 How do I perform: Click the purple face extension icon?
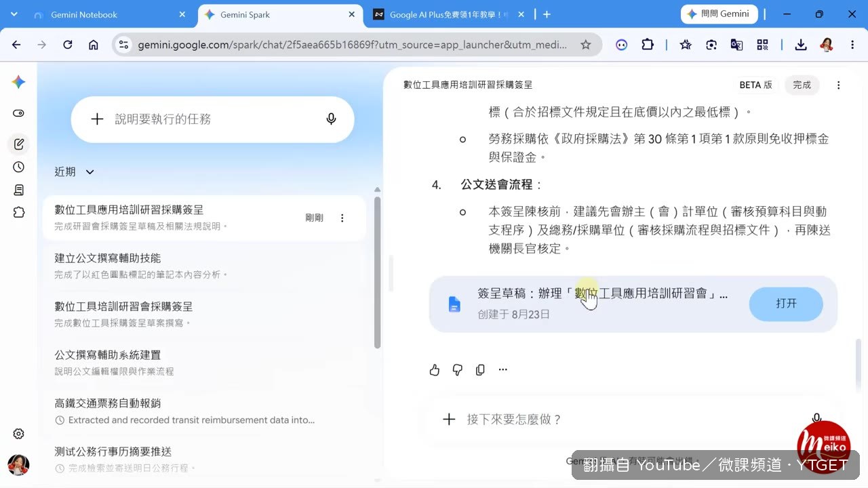(x=622, y=45)
